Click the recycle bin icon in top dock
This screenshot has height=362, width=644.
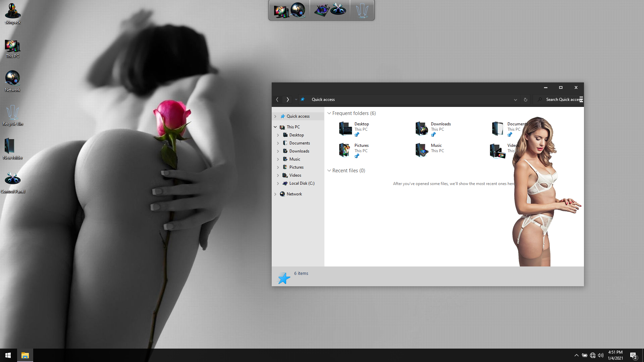click(x=362, y=10)
